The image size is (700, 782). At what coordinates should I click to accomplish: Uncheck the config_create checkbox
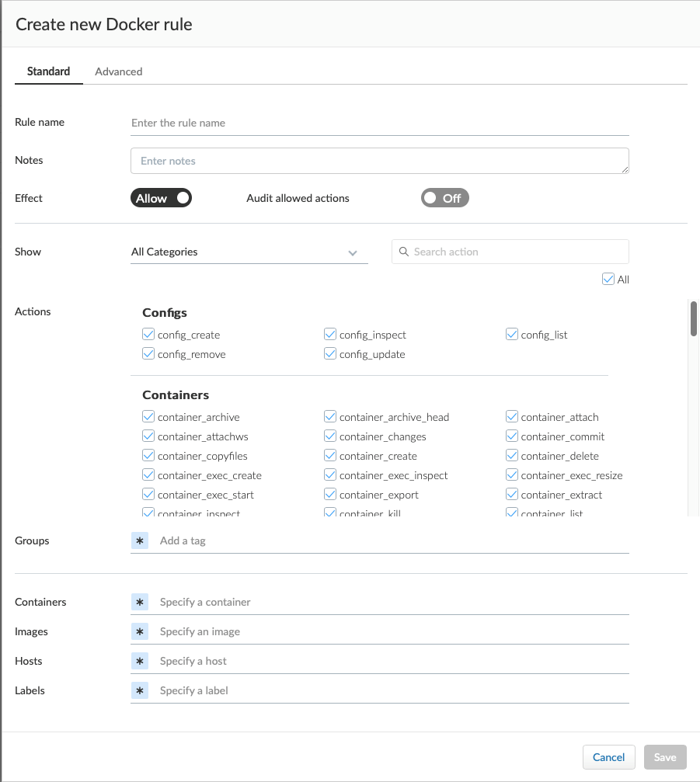148,335
